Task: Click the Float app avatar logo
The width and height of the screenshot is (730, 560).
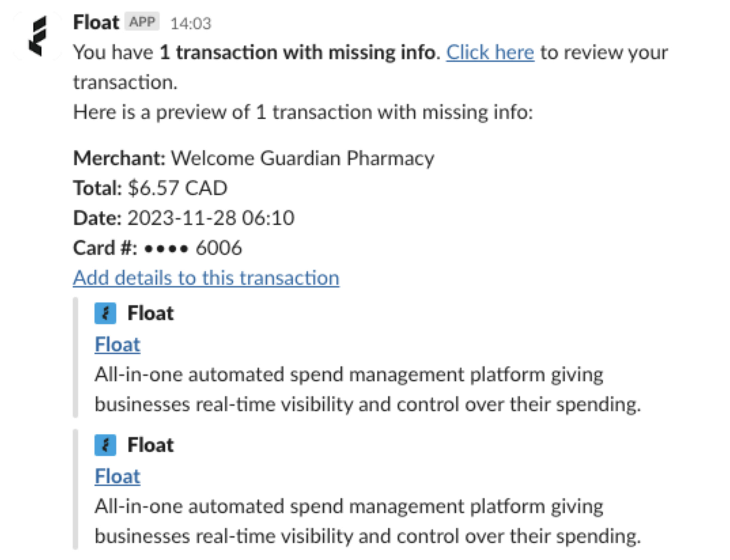Action: (37, 36)
